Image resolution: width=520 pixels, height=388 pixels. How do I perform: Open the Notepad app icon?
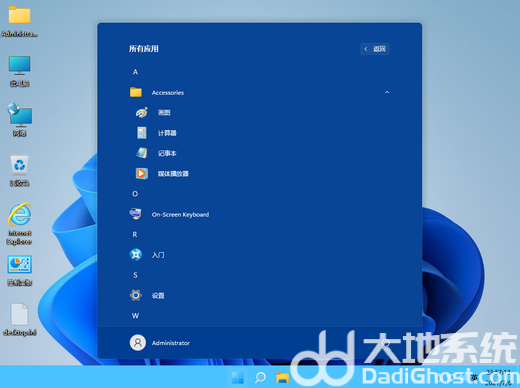(x=142, y=153)
